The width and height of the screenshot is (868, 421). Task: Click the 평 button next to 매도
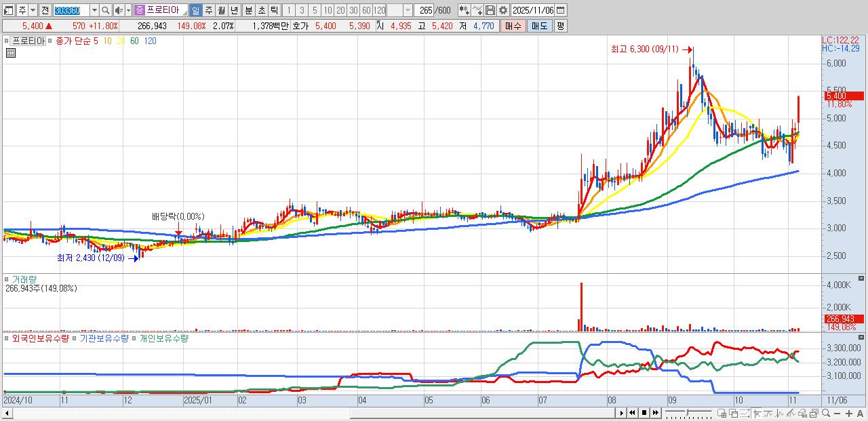coord(560,26)
